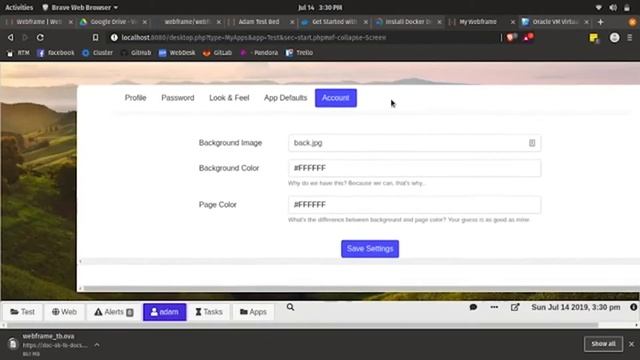Click the clock in the top bar
Image resolution: width=640 pixels, height=360 pixels.
(x=320, y=7)
